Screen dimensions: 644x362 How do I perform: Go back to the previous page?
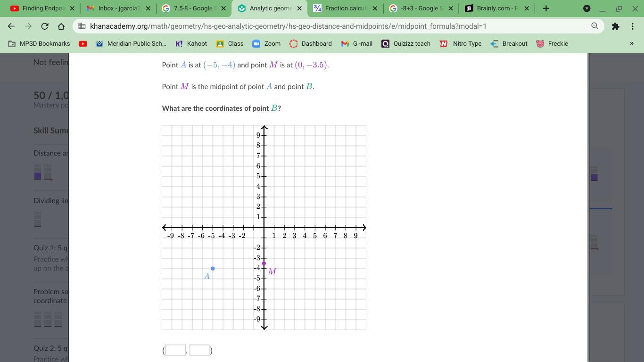[x=11, y=26]
